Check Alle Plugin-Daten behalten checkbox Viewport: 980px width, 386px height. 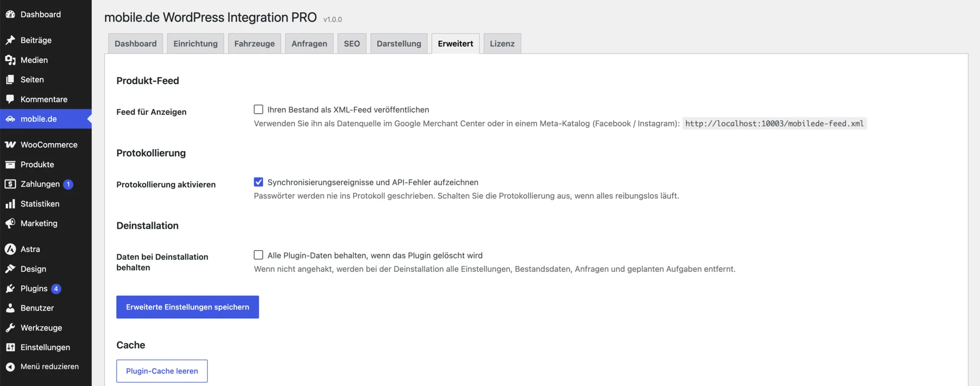[258, 255]
